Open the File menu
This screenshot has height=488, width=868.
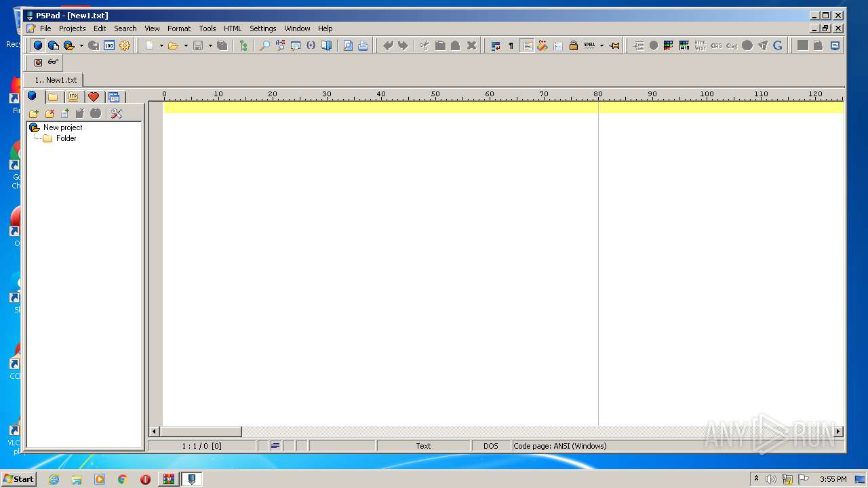pos(45,28)
